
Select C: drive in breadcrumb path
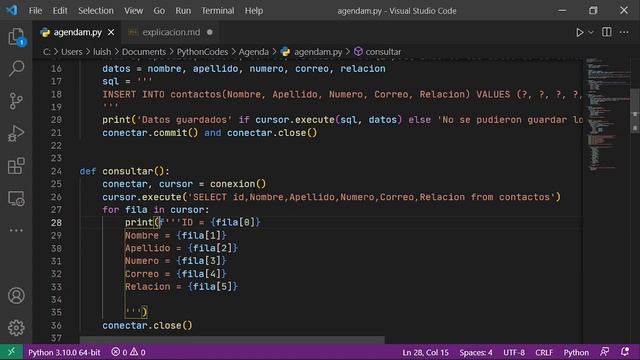pos(47,52)
